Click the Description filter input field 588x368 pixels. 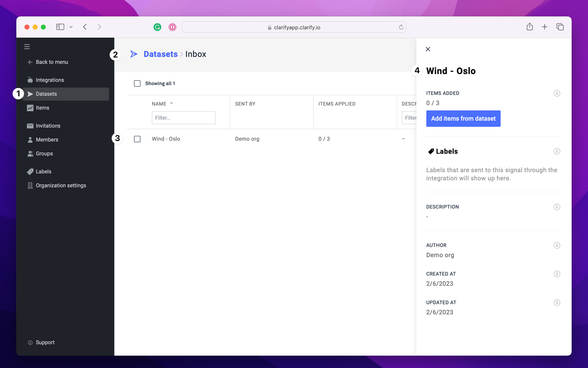(409, 118)
